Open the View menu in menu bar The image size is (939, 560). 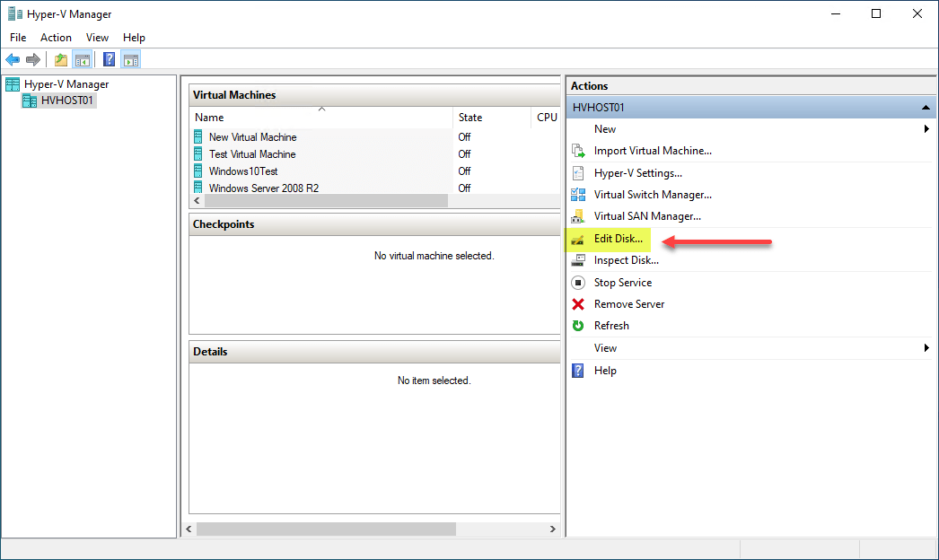pyautogui.click(x=97, y=37)
